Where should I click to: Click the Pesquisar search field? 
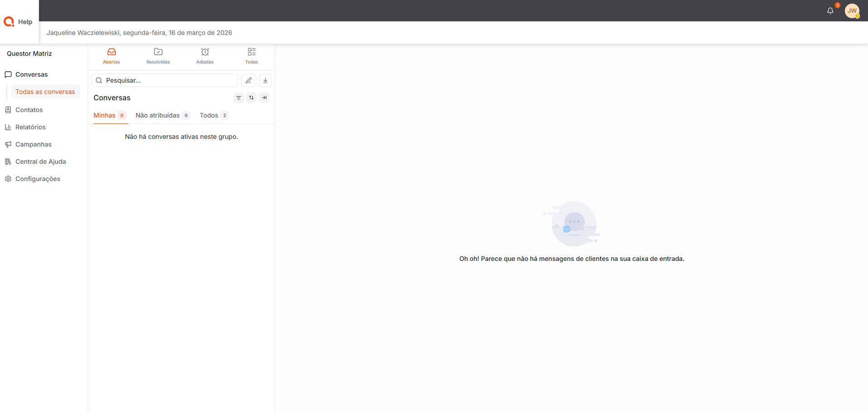pyautogui.click(x=168, y=80)
